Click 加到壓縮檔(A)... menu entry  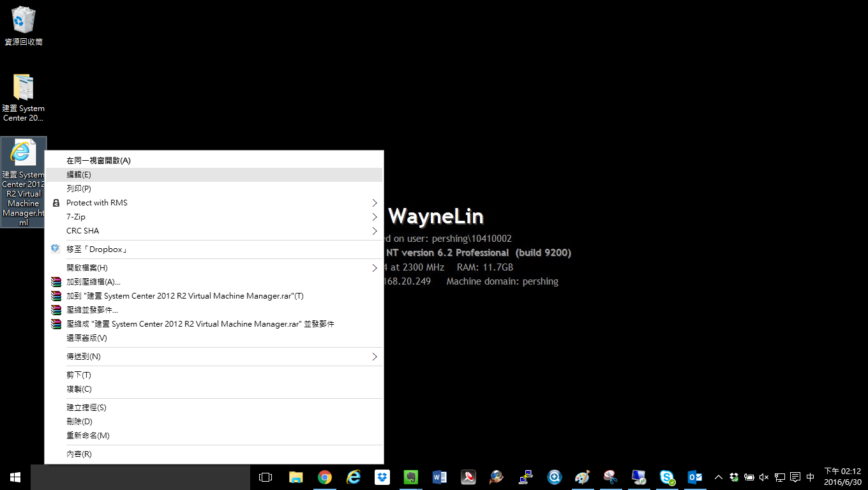tap(214, 282)
